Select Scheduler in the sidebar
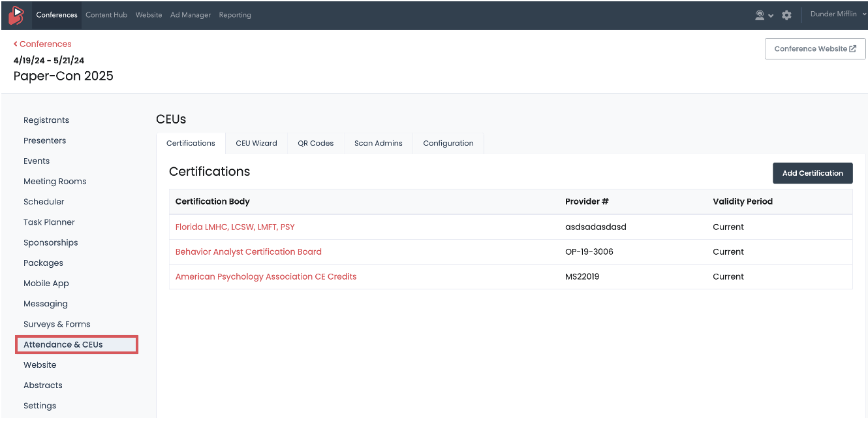The width and height of the screenshot is (868, 422). [x=44, y=202]
